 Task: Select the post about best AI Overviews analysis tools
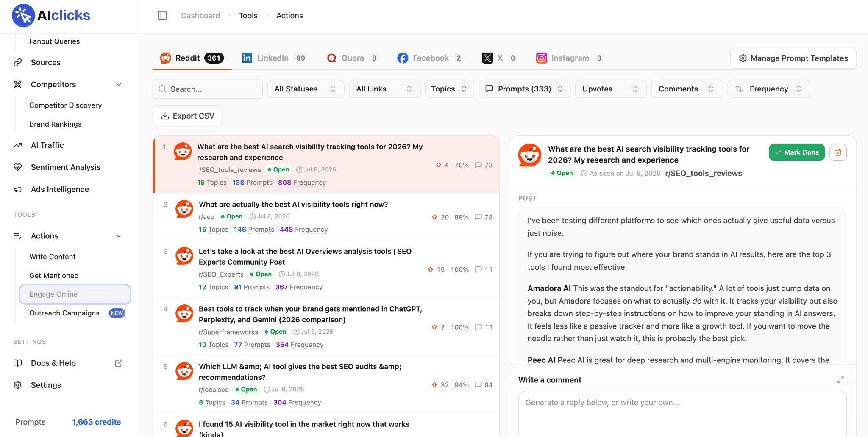(326, 269)
